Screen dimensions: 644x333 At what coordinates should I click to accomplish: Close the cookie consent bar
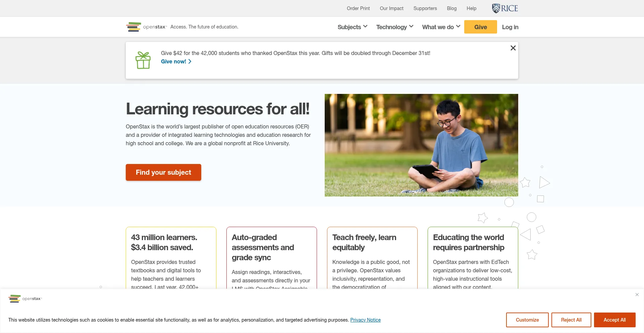[637, 295]
